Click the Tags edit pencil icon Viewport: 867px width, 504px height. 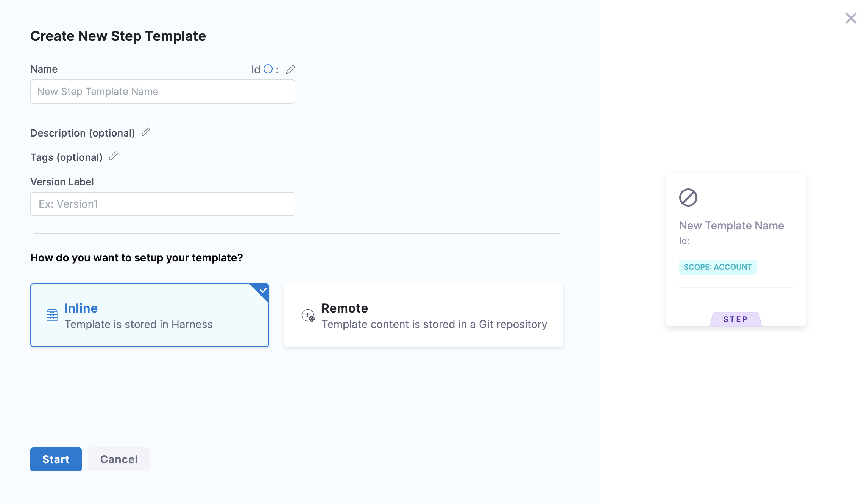[x=113, y=156]
